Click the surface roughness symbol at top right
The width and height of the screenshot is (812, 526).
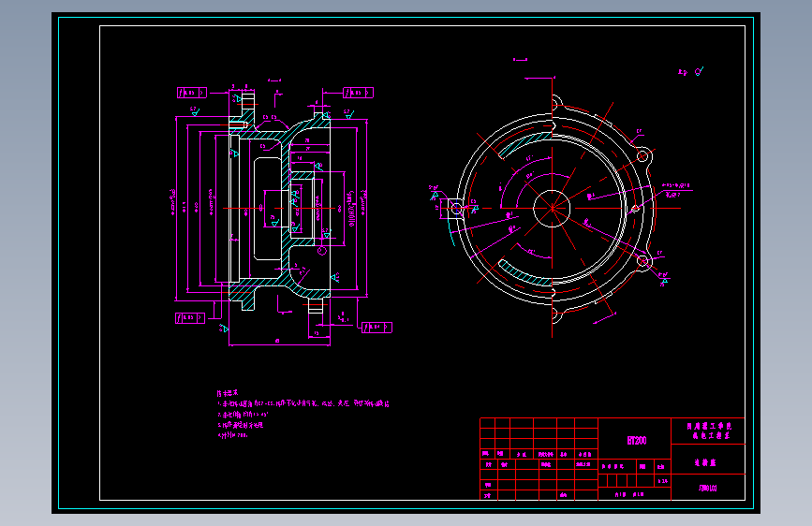[699, 71]
